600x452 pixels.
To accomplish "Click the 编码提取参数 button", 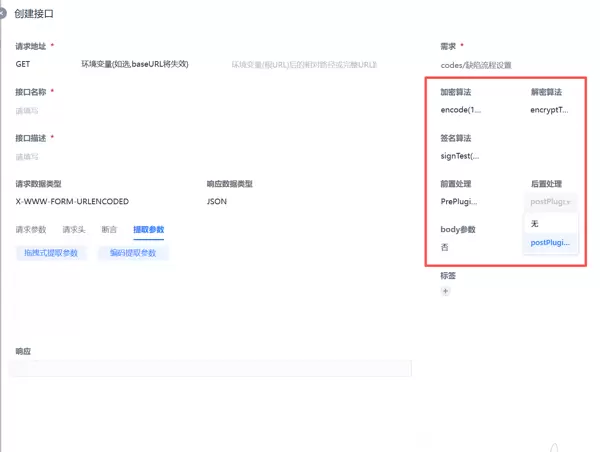I will click(133, 253).
